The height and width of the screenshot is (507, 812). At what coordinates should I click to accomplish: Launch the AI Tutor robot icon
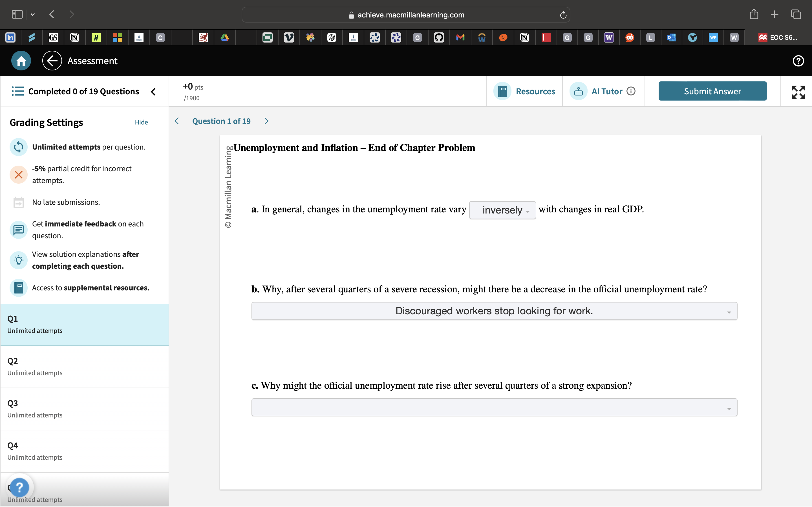pos(579,91)
